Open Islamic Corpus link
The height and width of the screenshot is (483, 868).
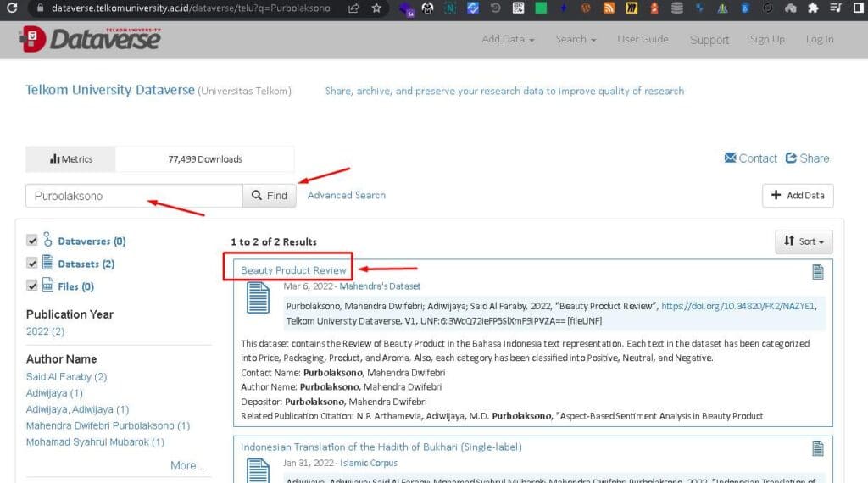coord(369,463)
